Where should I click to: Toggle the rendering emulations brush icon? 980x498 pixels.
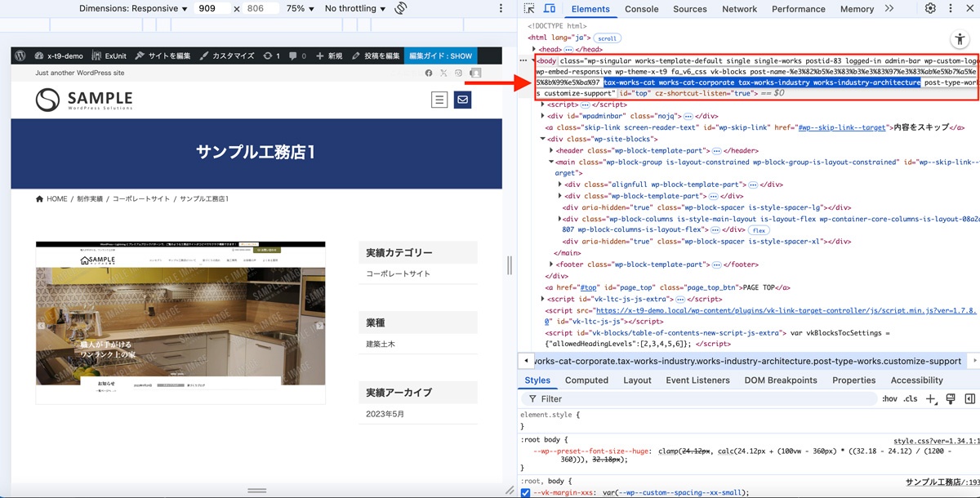tap(950, 398)
